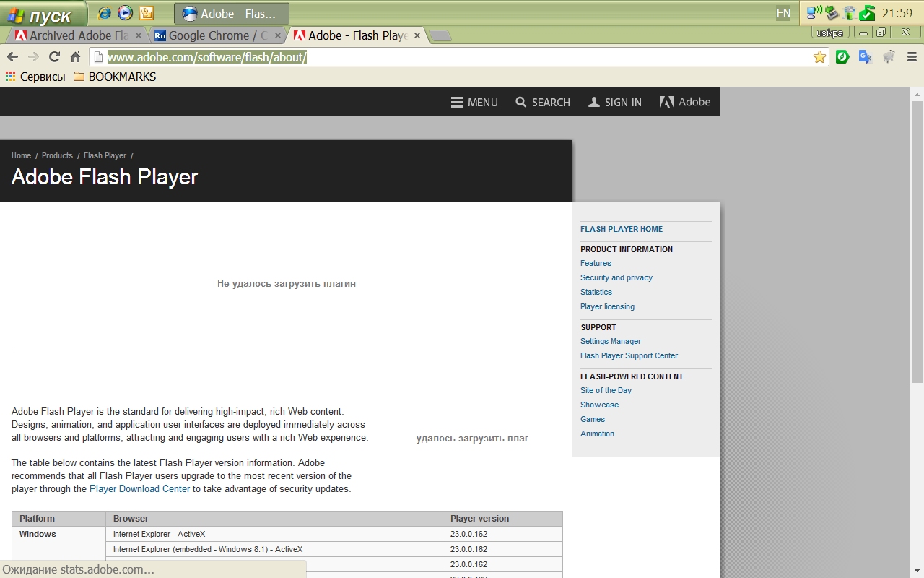Click the Adobe logo in the header
Screen dimensions: 924x578
[685, 102]
